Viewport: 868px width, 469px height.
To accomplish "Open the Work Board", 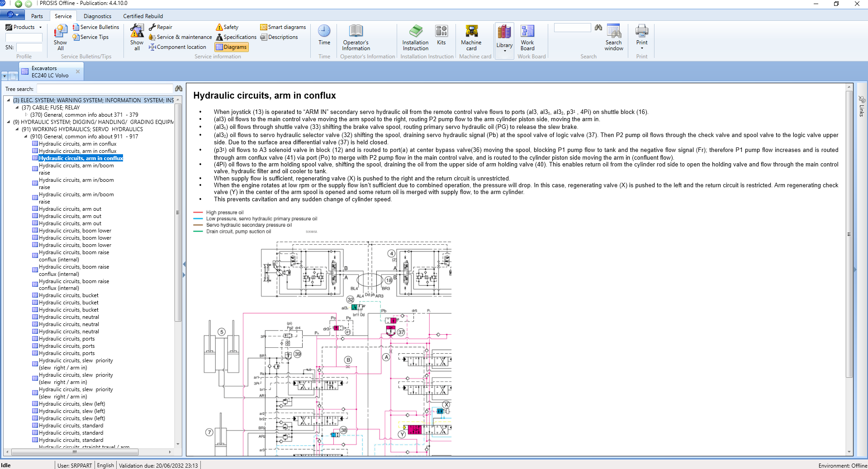I will (x=526, y=38).
